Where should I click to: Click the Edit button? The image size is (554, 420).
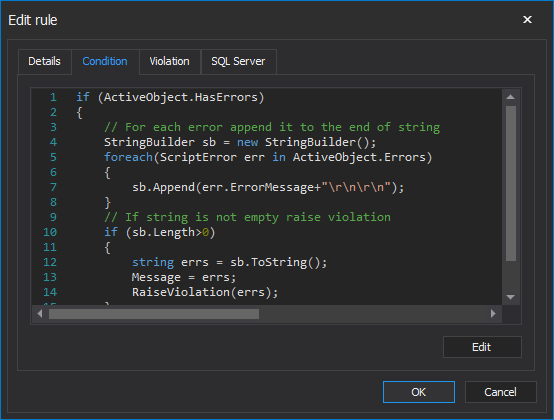pos(482,347)
